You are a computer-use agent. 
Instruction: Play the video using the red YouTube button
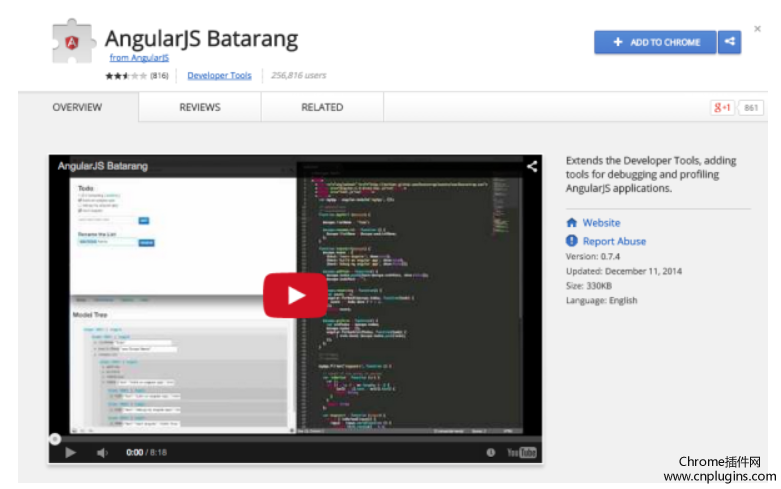tap(295, 295)
